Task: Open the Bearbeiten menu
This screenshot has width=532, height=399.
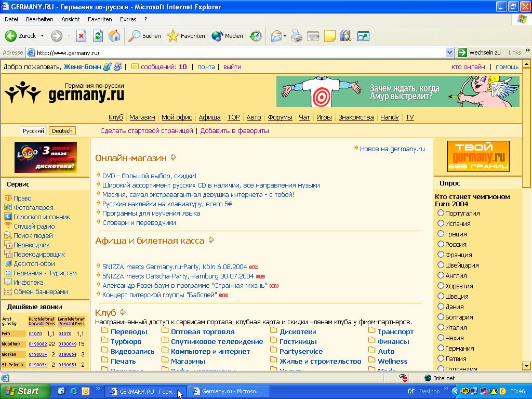Action: [39, 19]
